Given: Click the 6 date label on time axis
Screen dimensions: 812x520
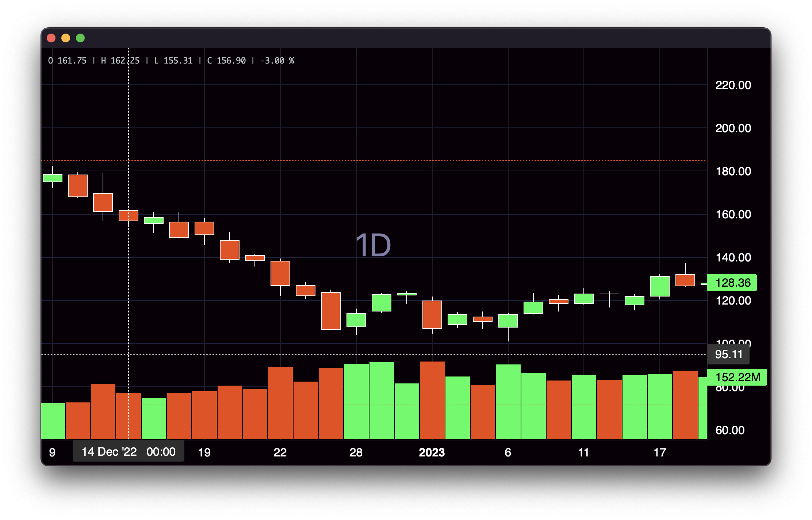Looking at the screenshot, I should pyautogui.click(x=507, y=452).
